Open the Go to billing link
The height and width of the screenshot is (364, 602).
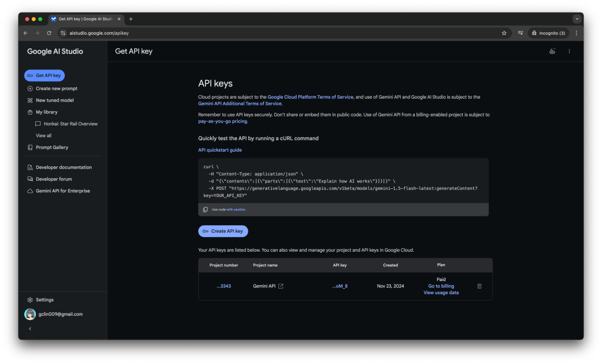point(441,286)
